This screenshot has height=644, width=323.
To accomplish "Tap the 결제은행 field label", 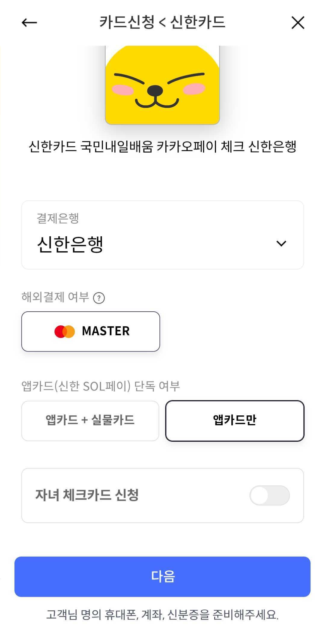I will (x=57, y=218).
